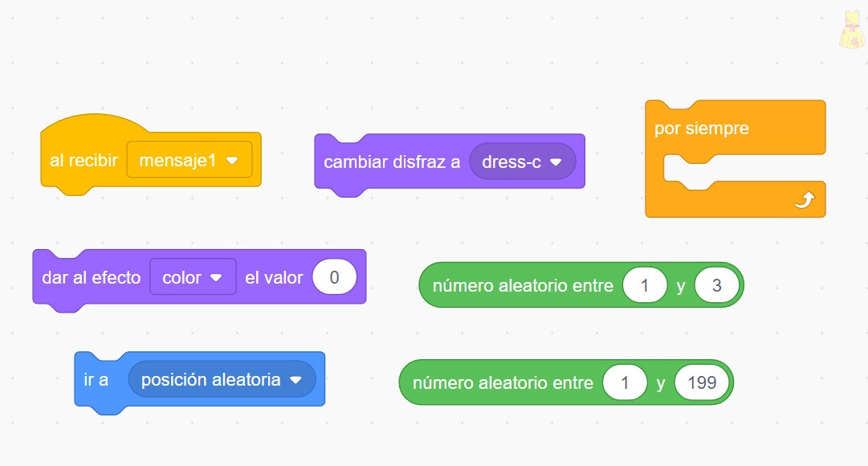Expand the color effect dropdown
The image size is (868, 466).
point(193,277)
